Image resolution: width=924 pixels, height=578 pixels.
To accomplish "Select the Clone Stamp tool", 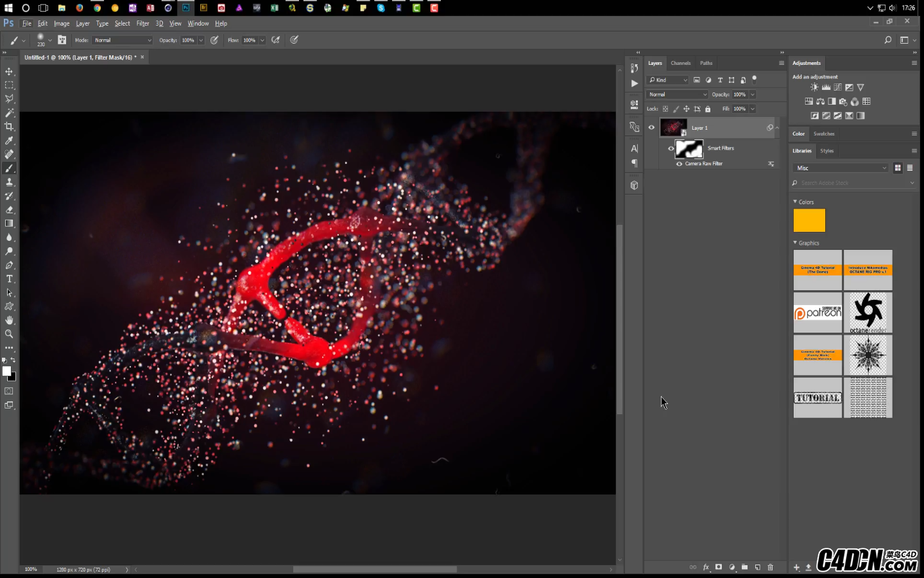I will pyautogui.click(x=9, y=182).
